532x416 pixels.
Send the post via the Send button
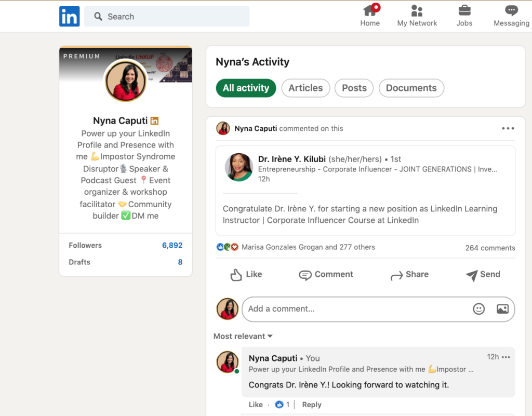pyautogui.click(x=483, y=275)
